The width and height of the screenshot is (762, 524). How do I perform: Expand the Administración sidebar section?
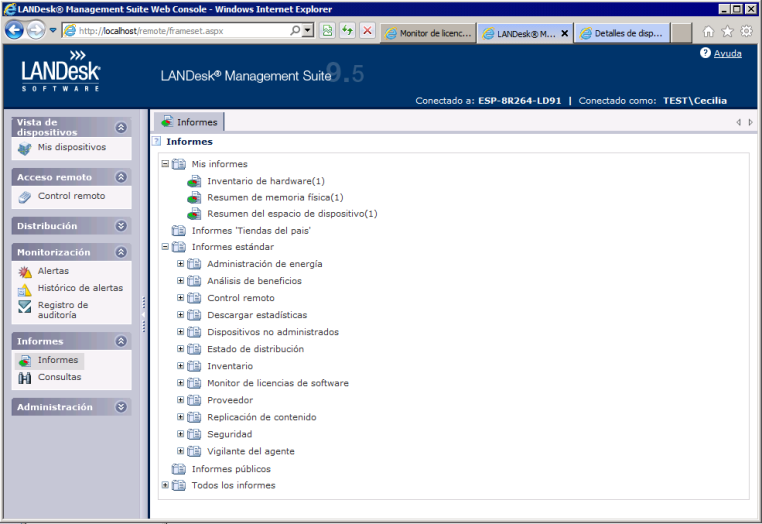[121, 407]
